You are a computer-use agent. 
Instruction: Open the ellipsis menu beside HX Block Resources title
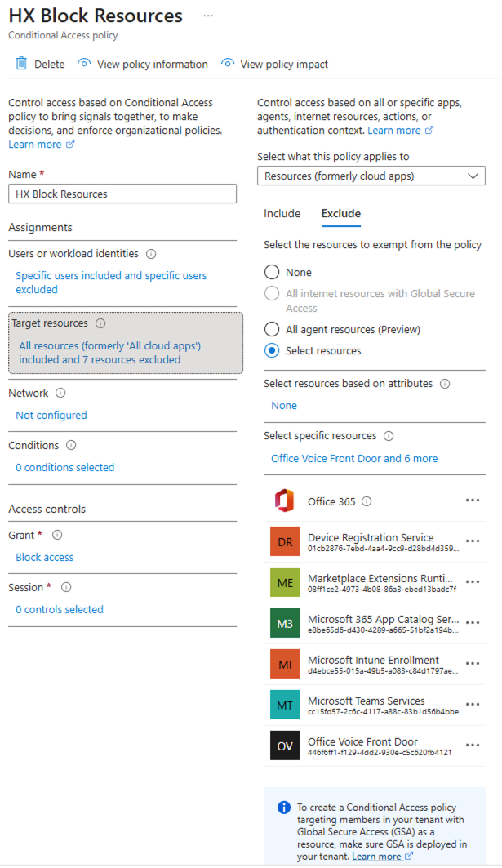pos(208,16)
